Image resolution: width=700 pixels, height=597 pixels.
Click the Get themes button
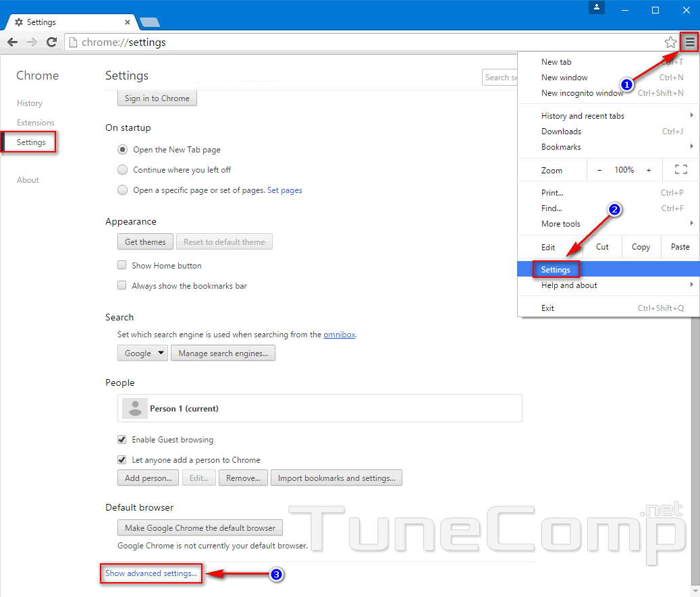[145, 241]
